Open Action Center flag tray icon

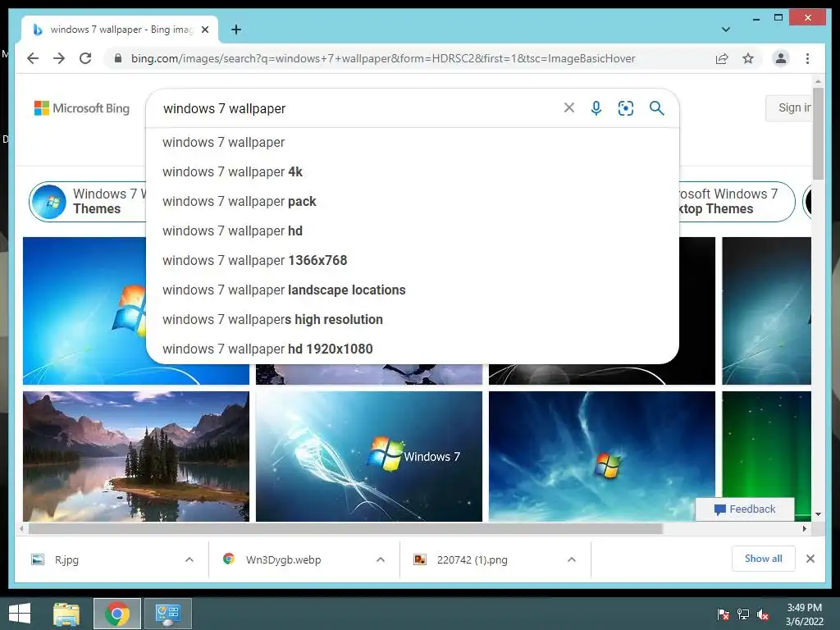[724, 614]
